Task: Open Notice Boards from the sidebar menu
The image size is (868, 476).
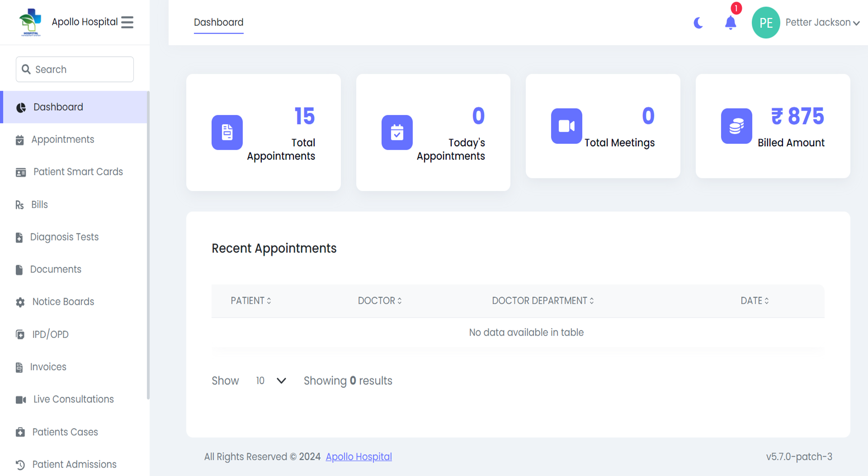Action: tap(20, 302)
